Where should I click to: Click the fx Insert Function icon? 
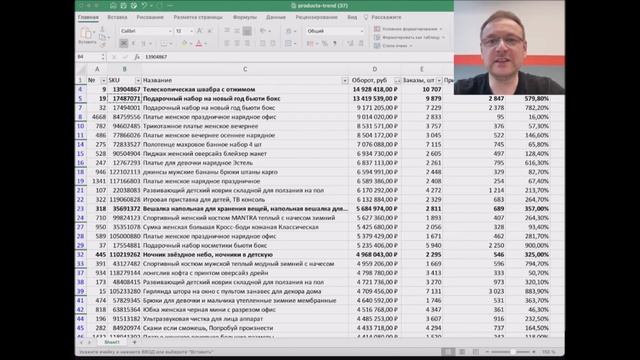(x=137, y=57)
